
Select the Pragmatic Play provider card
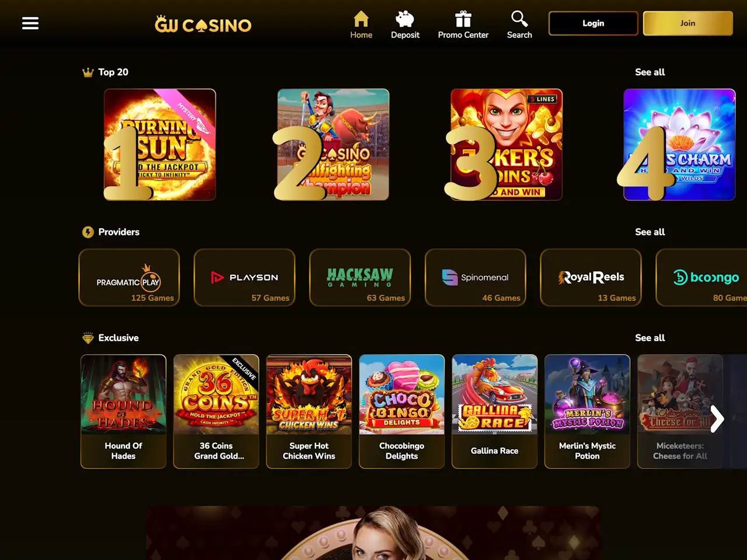(x=130, y=278)
